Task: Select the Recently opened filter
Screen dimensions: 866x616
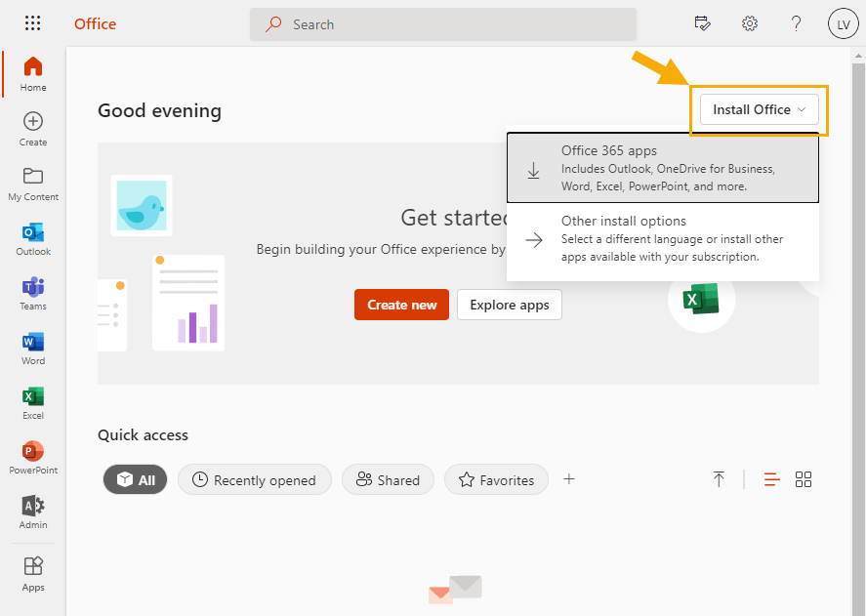Action: click(x=255, y=479)
